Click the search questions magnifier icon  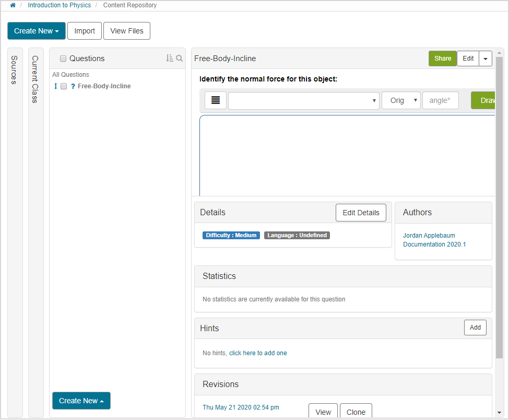tap(180, 59)
